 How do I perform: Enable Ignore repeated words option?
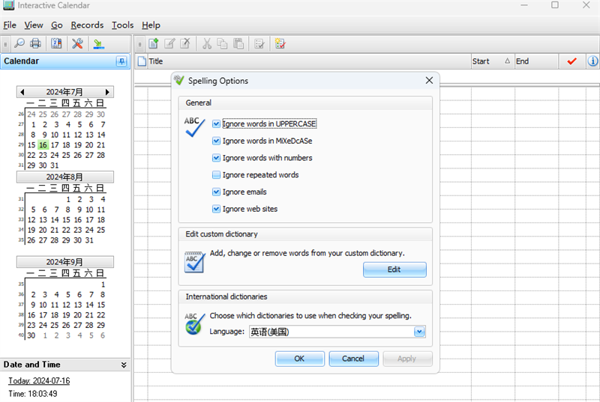pyautogui.click(x=216, y=174)
